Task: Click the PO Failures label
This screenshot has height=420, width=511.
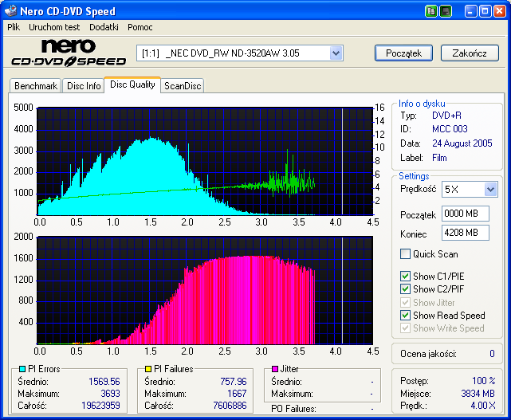Action: click(x=293, y=409)
